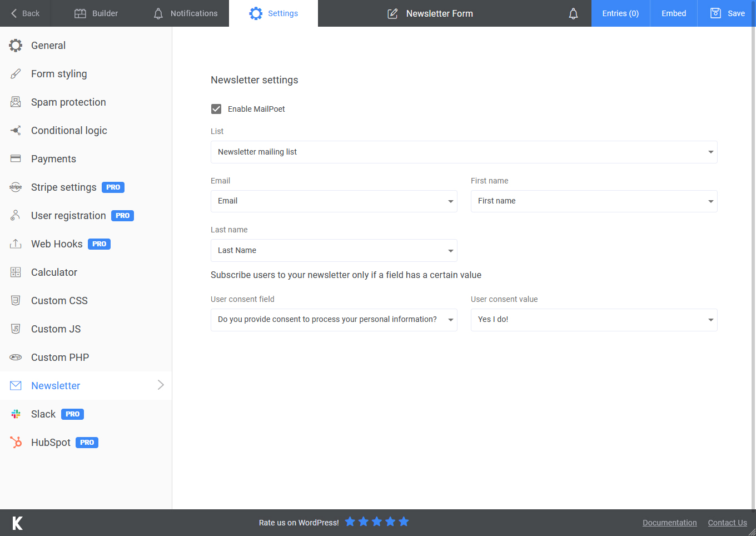Go Back to the forms list
756x536 pixels.
26,13
